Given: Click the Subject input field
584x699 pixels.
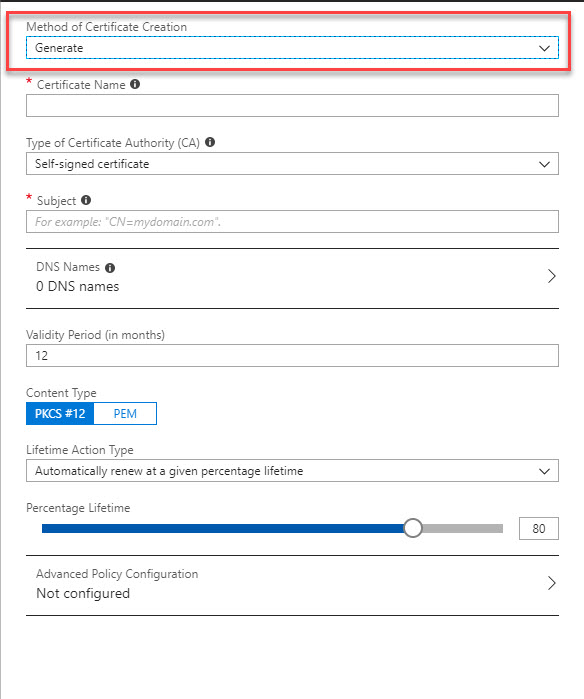Looking at the screenshot, I should coord(292,222).
